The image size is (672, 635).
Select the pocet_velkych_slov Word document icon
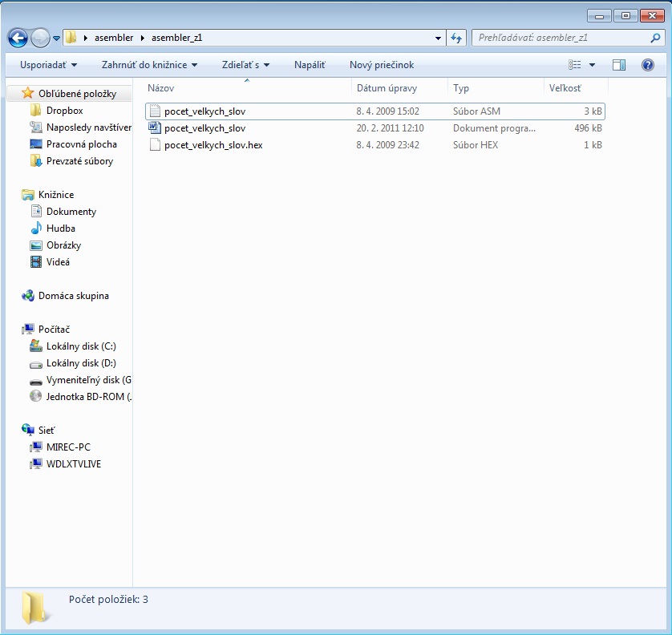pos(155,128)
